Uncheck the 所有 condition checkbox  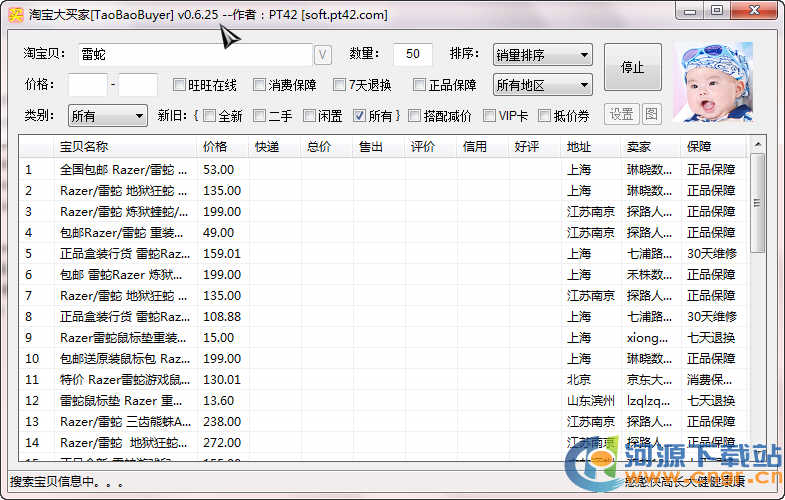(x=360, y=116)
